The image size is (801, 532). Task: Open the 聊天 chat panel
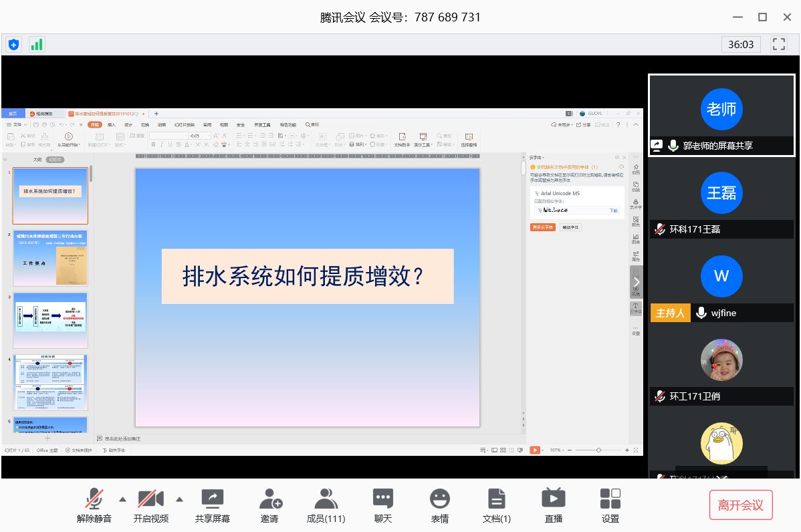(382, 500)
